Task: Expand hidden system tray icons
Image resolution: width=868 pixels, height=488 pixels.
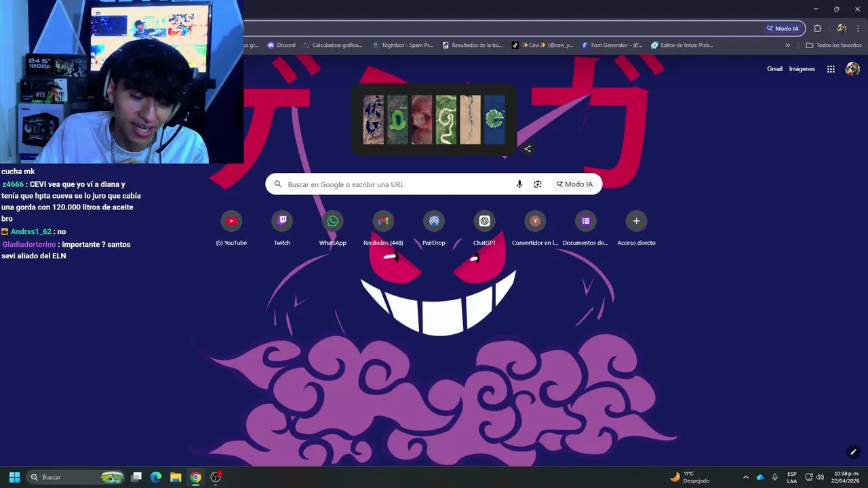Action: (x=746, y=477)
